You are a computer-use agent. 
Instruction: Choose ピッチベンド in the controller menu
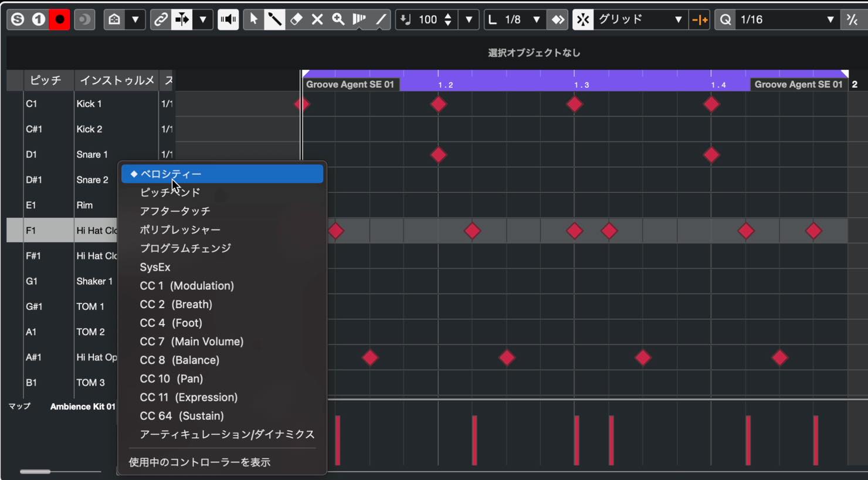pyautogui.click(x=222, y=192)
